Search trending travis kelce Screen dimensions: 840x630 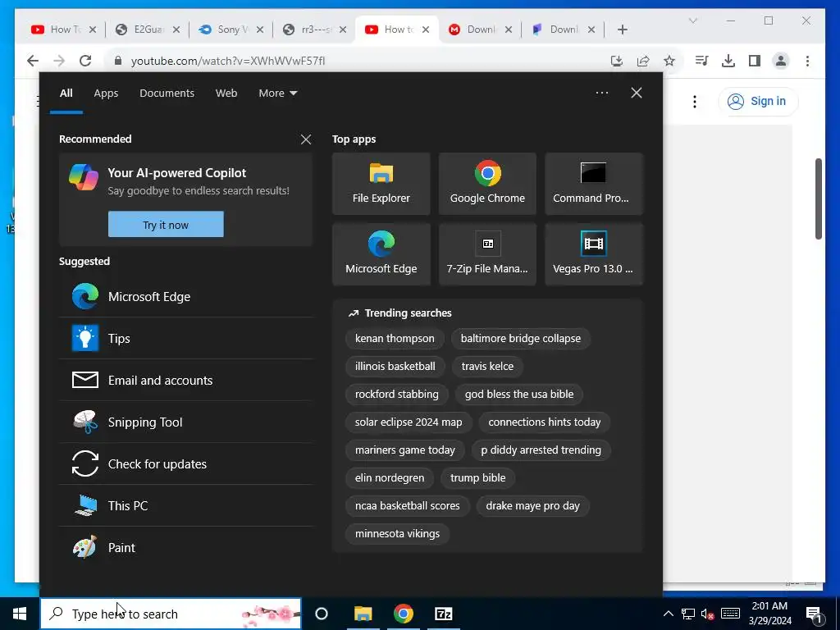pos(487,367)
